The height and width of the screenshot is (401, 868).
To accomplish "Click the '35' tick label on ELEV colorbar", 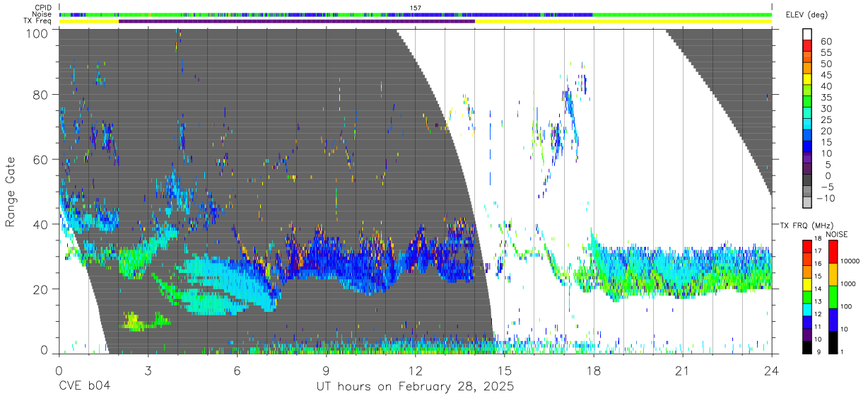I will point(826,98).
